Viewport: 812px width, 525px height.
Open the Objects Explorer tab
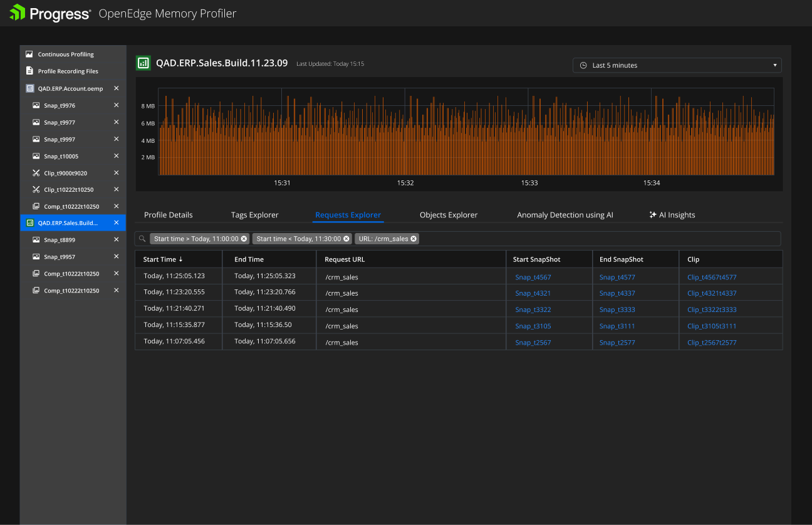tap(449, 215)
